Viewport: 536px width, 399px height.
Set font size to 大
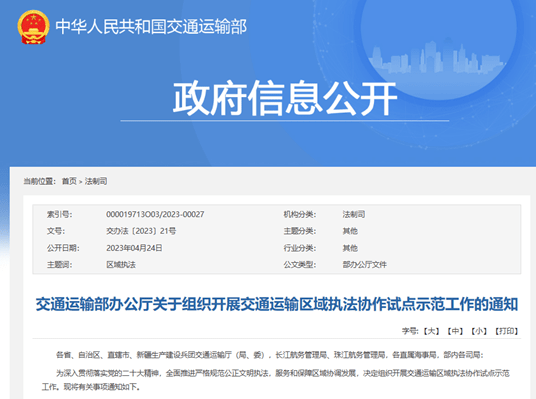tap(431, 331)
